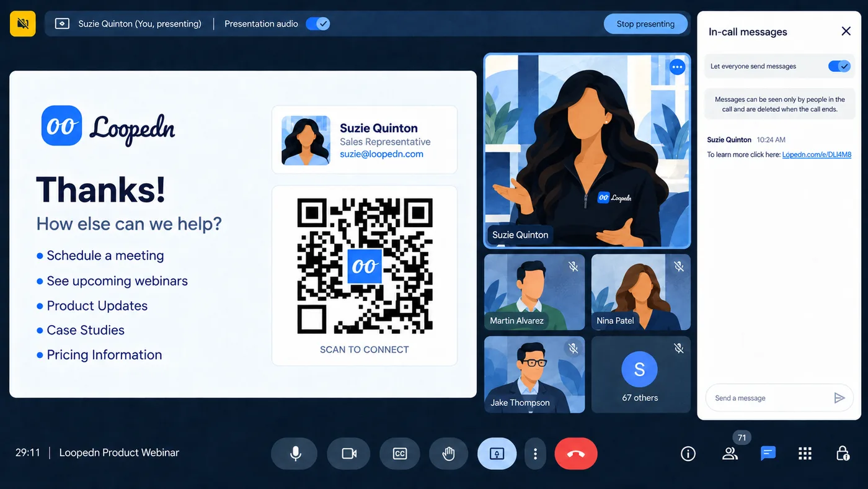Click 'Schedule a meeting' on the slide
The width and height of the screenshot is (868, 489).
tap(105, 256)
